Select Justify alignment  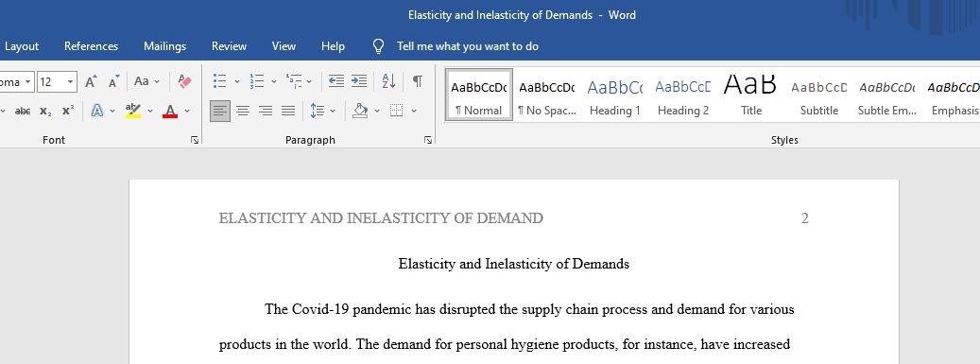pos(288,111)
